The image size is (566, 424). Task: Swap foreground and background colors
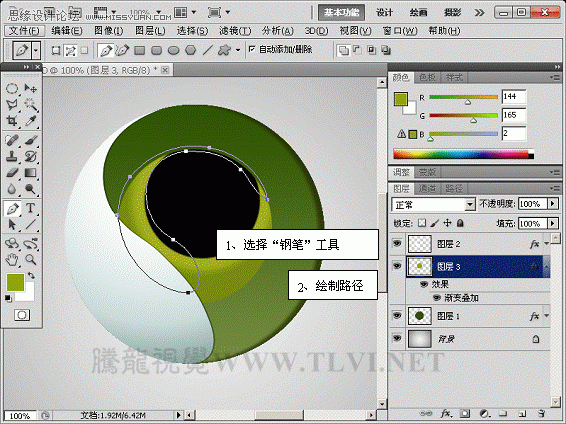31,275
